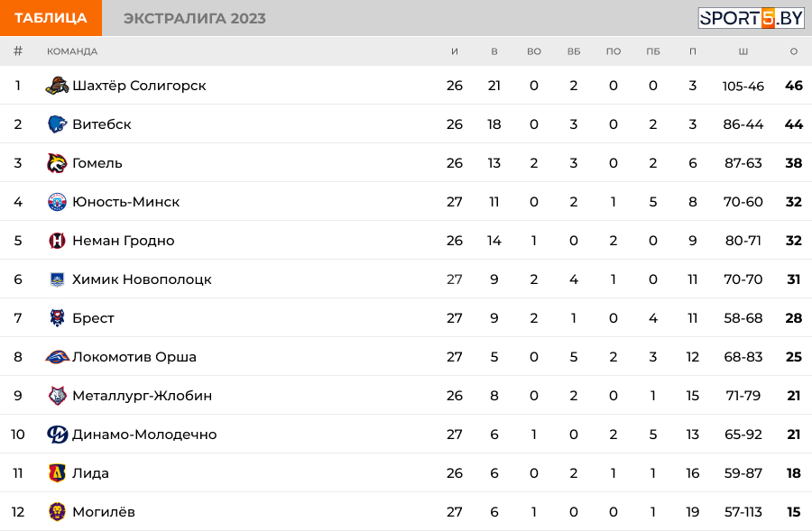Open the SPORT5.BY site logo
The width and height of the screenshot is (812, 531).
(751, 18)
